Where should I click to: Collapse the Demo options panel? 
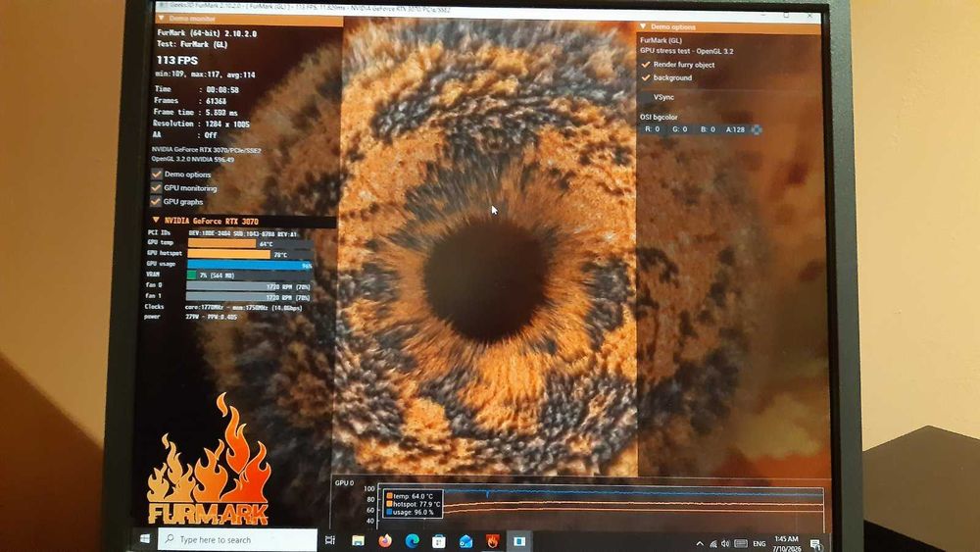pos(643,26)
